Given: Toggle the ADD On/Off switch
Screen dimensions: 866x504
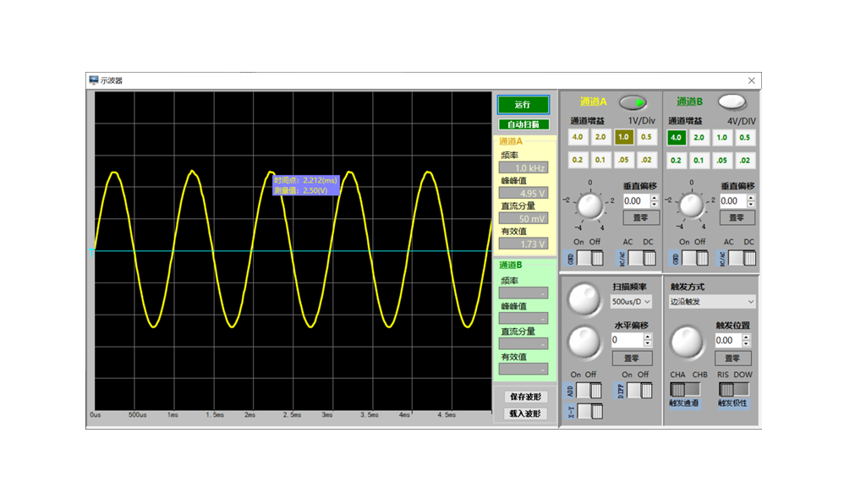Looking at the screenshot, I should (589, 390).
